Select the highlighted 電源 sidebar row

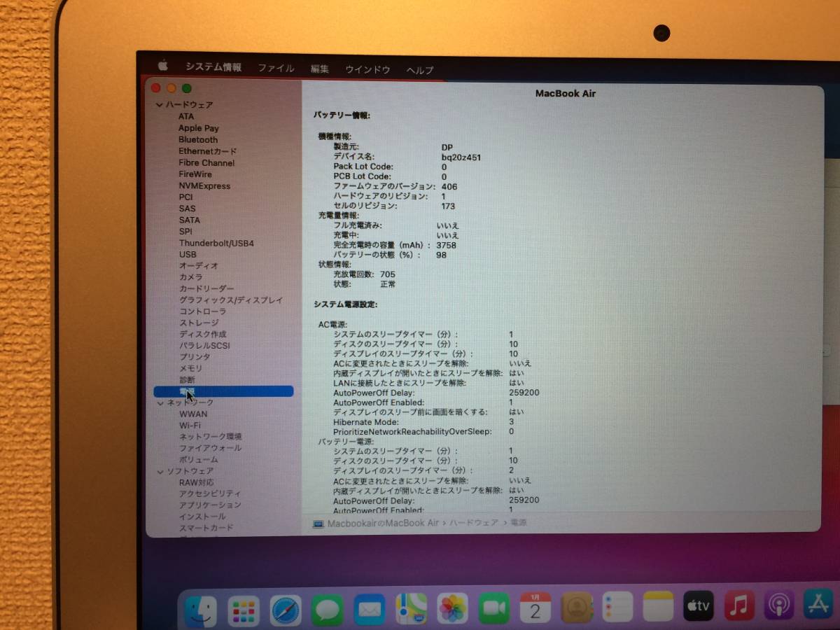[223, 391]
